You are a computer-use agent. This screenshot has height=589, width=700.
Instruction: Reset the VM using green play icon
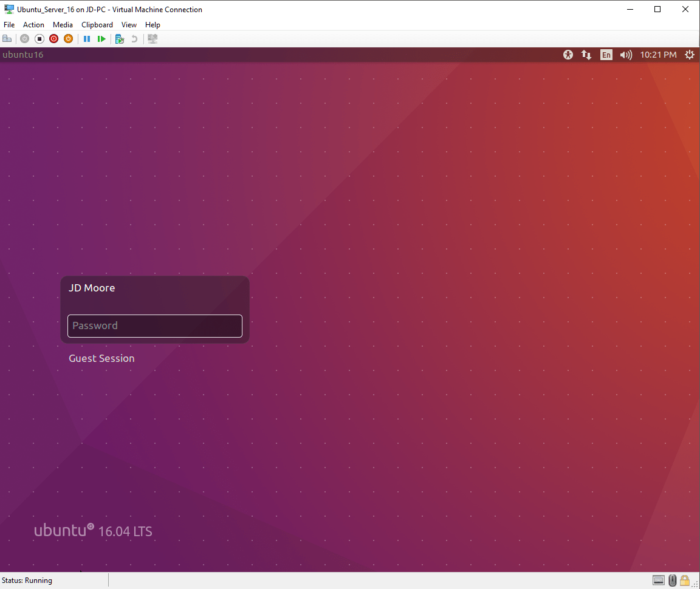pyautogui.click(x=101, y=39)
